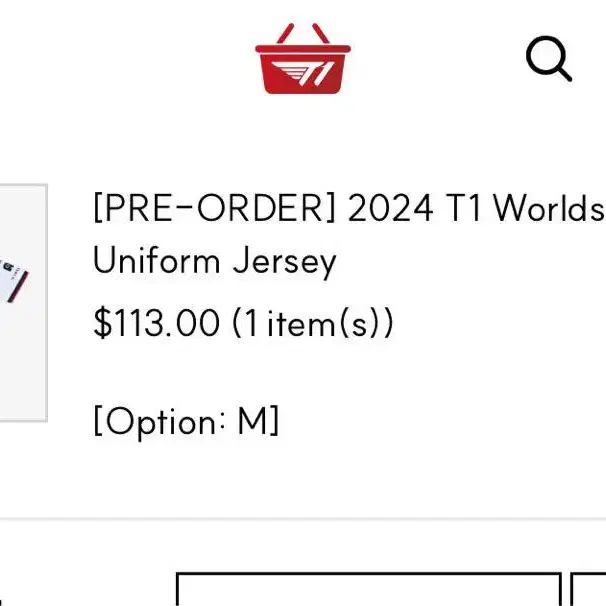
Task: Open the jersey product thumbnail
Action: 23,303
